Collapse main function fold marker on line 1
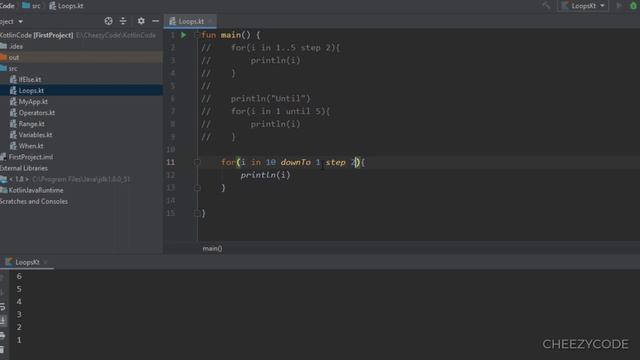 pyautogui.click(x=197, y=35)
